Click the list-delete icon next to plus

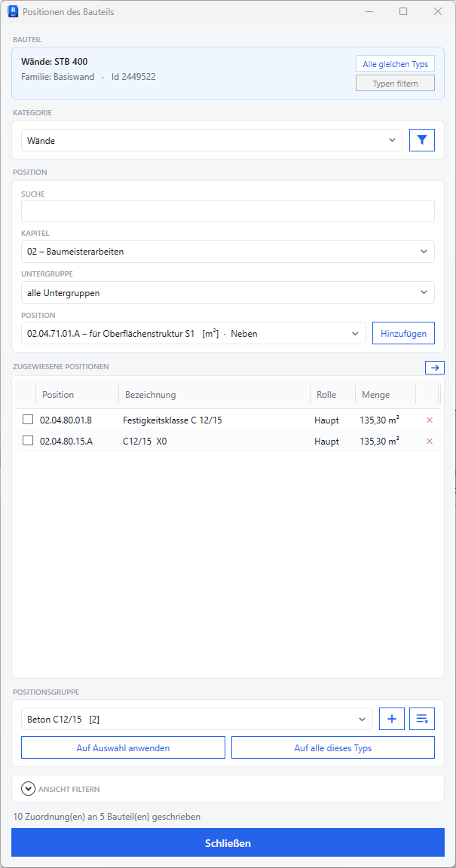point(422,719)
